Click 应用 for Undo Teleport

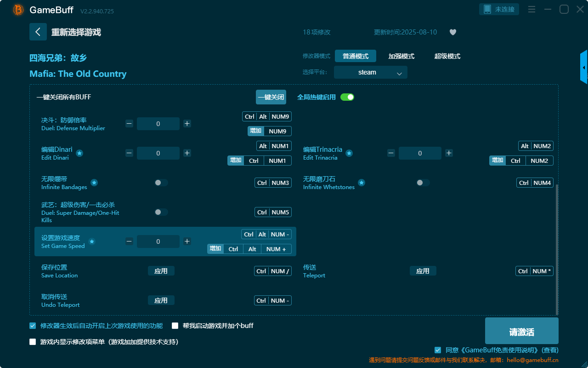pyautogui.click(x=161, y=300)
